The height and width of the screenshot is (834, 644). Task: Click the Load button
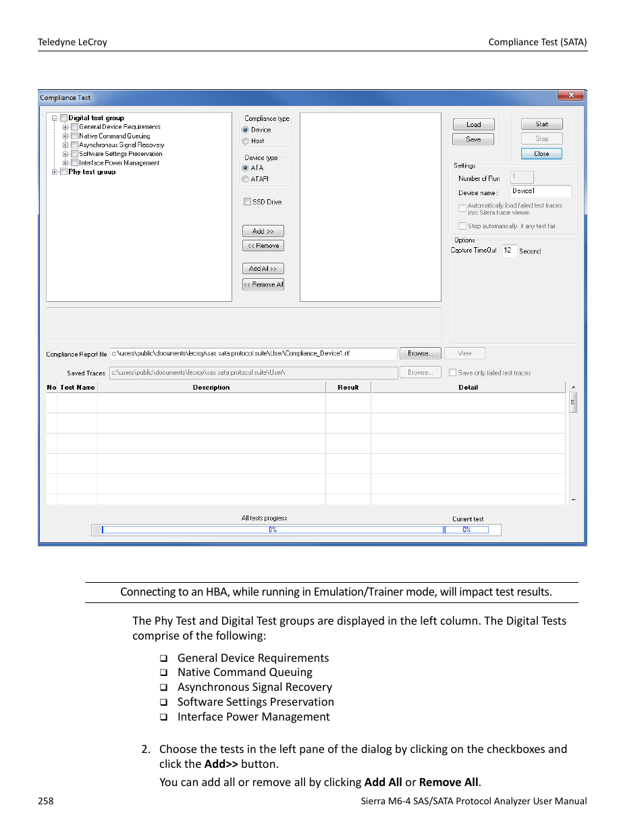coord(473,124)
